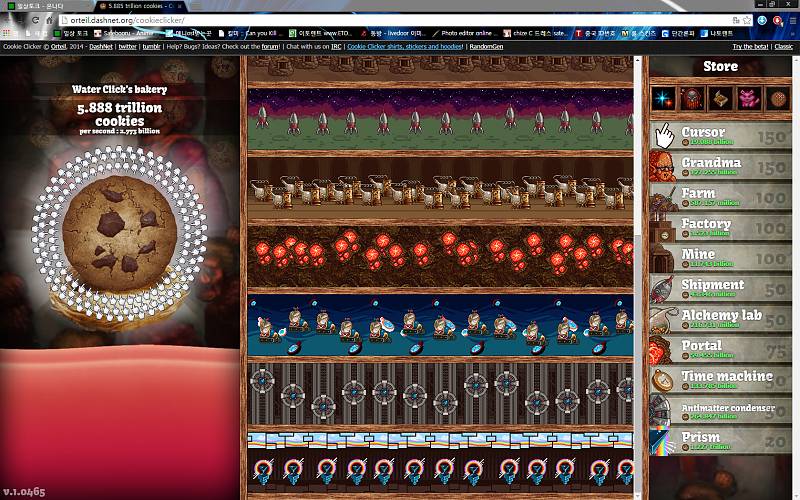
Task: Click the Water Click's bakery name
Action: click(119, 89)
